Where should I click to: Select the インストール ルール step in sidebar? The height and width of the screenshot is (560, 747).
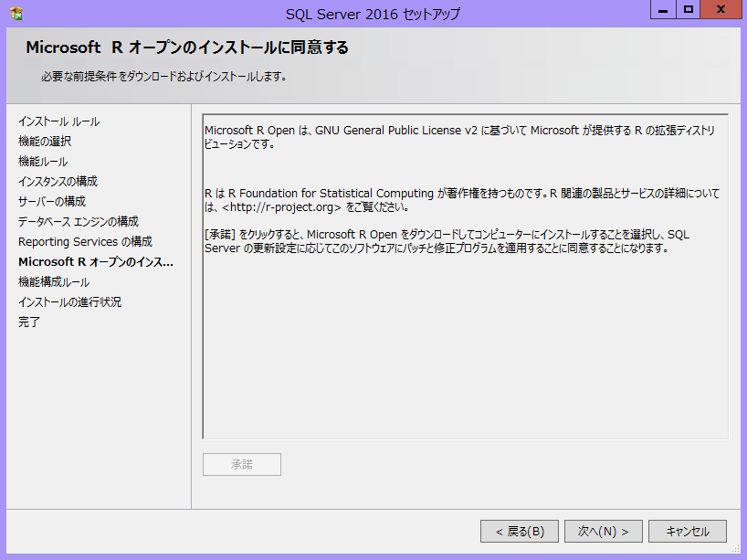[58, 122]
